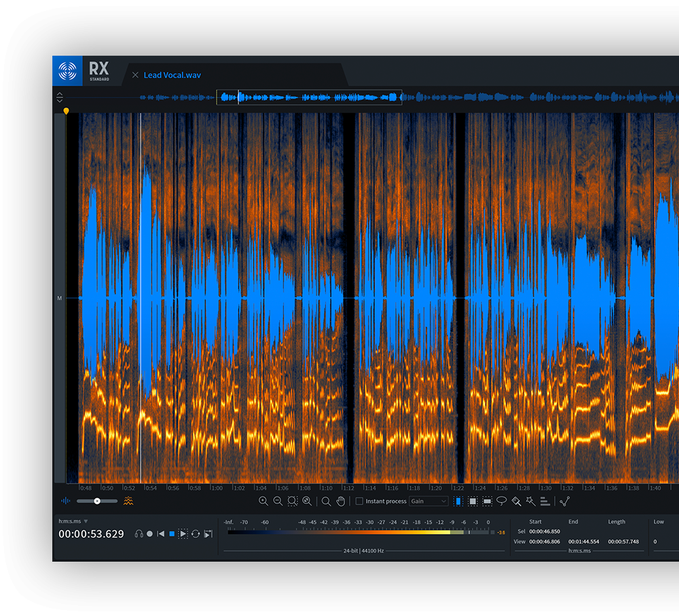The height and width of the screenshot is (616, 679).
Task: Choose the Time selection tool
Action: (458, 501)
